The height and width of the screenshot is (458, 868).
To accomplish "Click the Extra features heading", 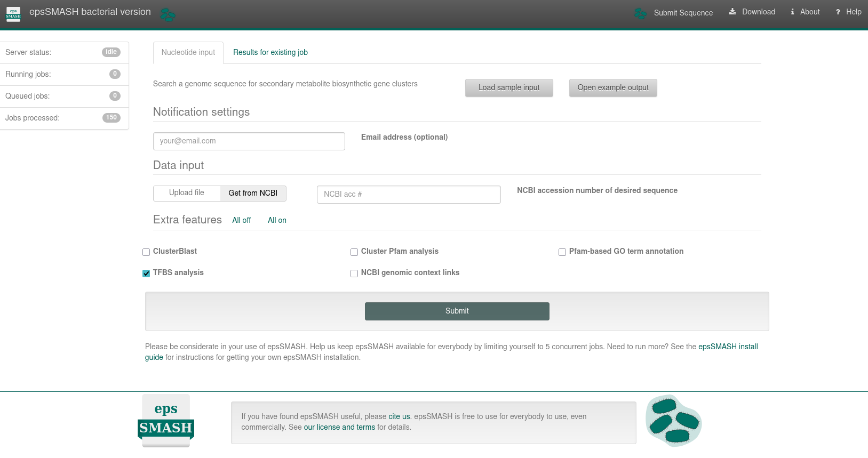I will point(187,220).
